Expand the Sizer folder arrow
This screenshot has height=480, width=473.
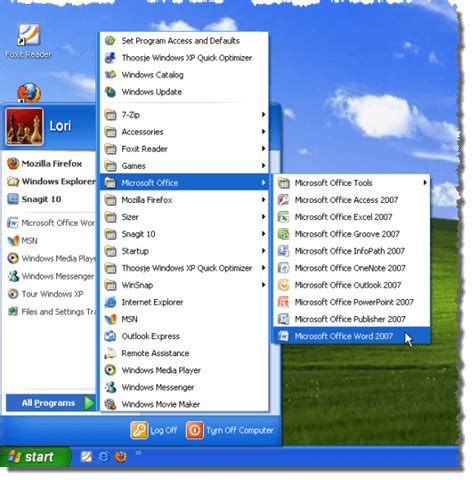click(263, 217)
